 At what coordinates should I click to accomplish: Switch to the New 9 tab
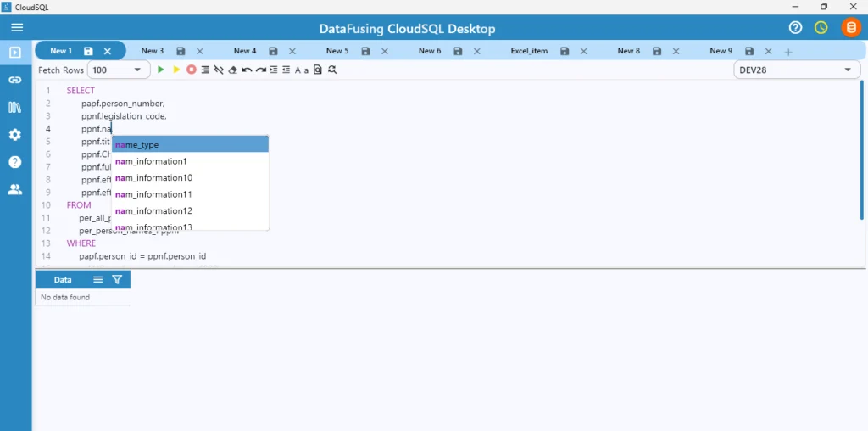pyautogui.click(x=721, y=51)
